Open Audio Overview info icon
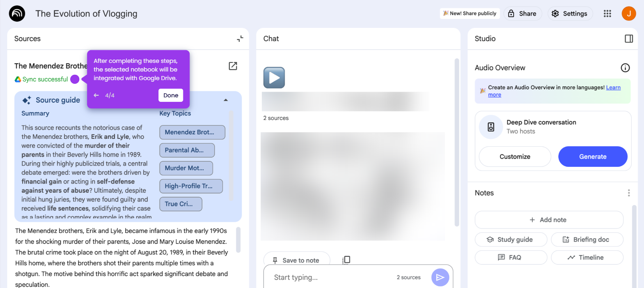Image resolution: width=644 pixels, height=288 pixels. [x=625, y=68]
